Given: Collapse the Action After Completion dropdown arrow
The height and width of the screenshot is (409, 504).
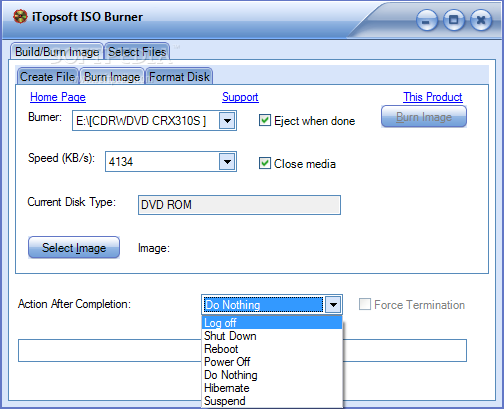Looking at the screenshot, I should (x=333, y=304).
